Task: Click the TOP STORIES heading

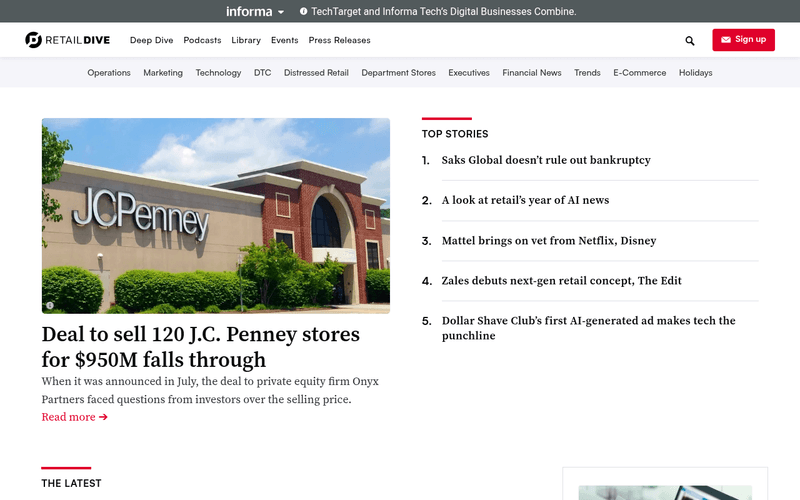Action: tap(455, 134)
